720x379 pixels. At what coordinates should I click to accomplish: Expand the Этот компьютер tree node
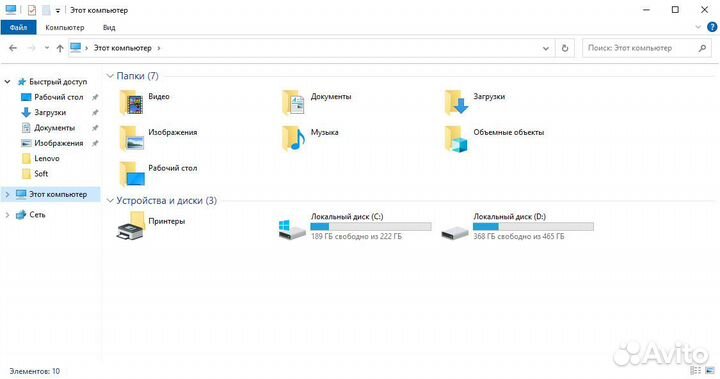coord(7,194)
